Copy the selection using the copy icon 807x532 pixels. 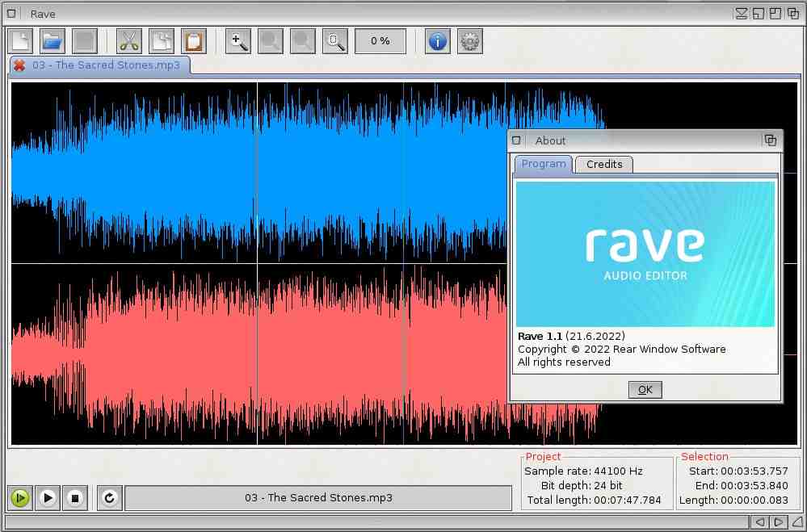click(162, 40)
